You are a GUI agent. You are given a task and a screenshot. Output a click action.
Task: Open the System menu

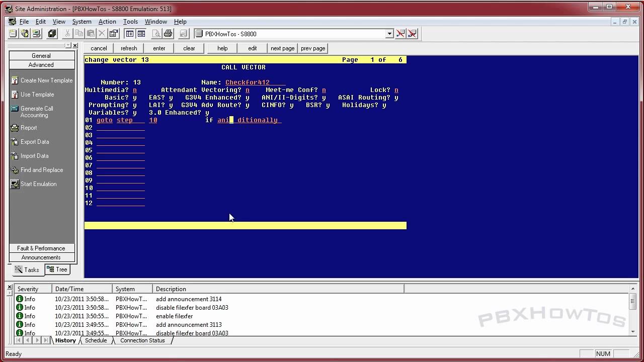[x=82, y=22]
